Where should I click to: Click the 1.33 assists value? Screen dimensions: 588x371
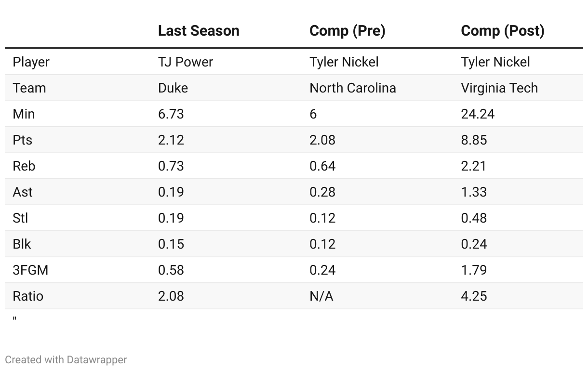(474, 192)
